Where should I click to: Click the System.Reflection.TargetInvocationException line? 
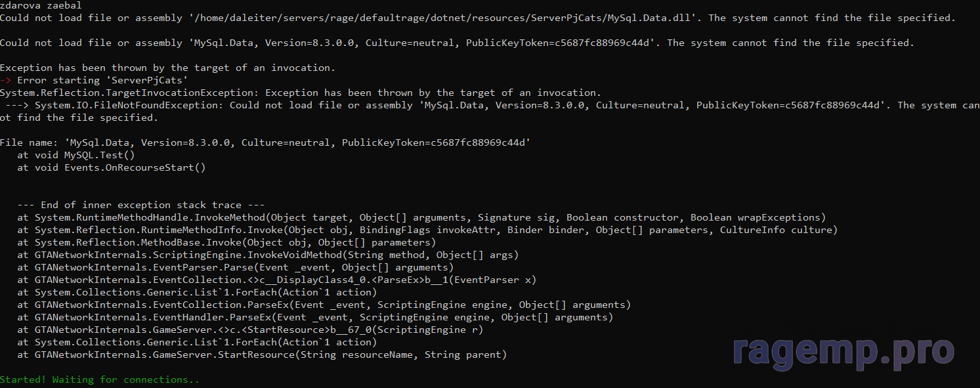[301, 93]
